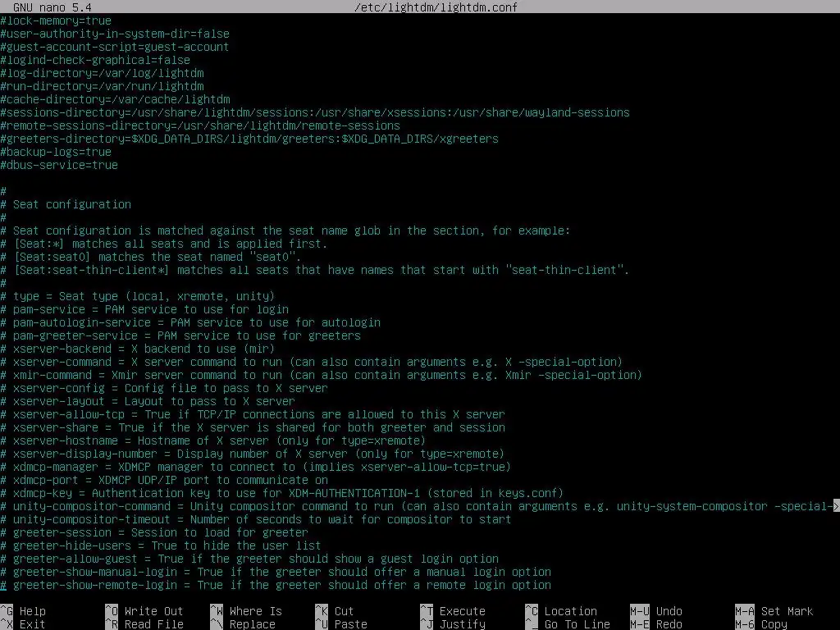
Task: Click the #guest-account-script=guest-account line
Action: (115, 47)
